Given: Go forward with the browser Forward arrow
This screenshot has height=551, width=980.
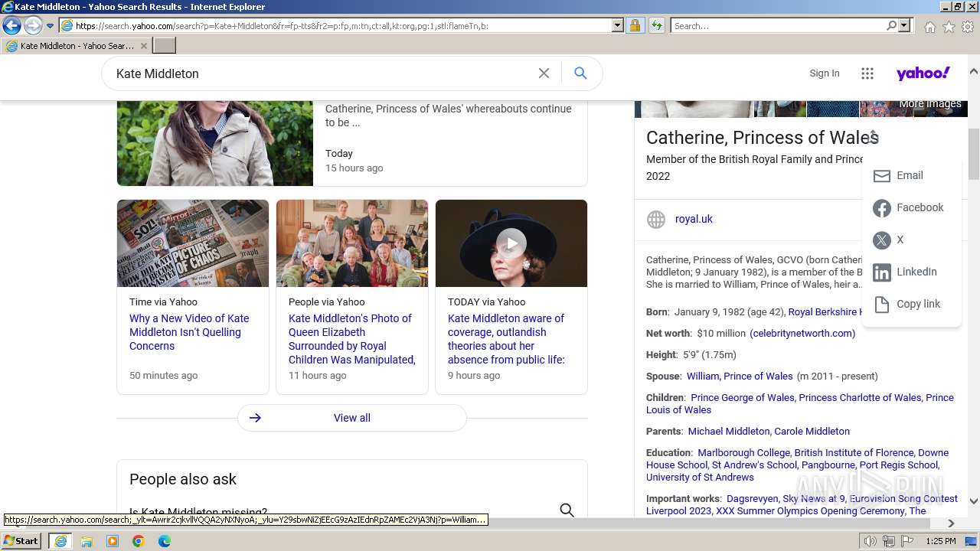Looking at the screenshot, I should (33, 25).
